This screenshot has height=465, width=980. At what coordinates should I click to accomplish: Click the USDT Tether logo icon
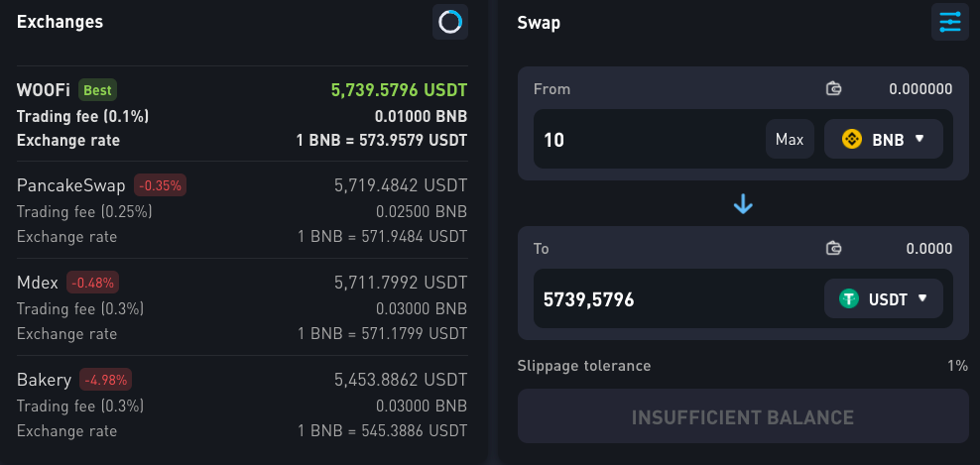(x=849, y=298)
